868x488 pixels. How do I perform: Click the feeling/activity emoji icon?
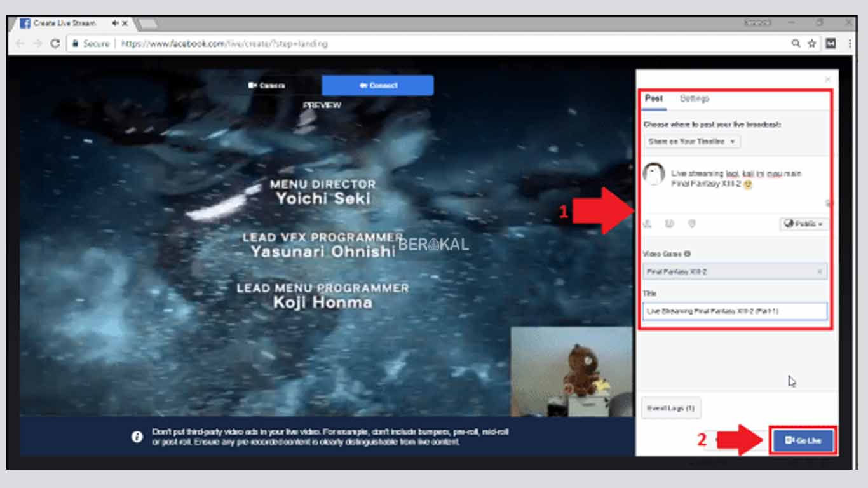(669, 224)
